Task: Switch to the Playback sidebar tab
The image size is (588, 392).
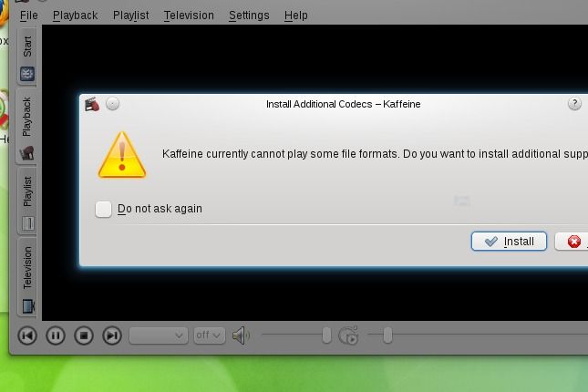Action: click(x=27, y=126)
